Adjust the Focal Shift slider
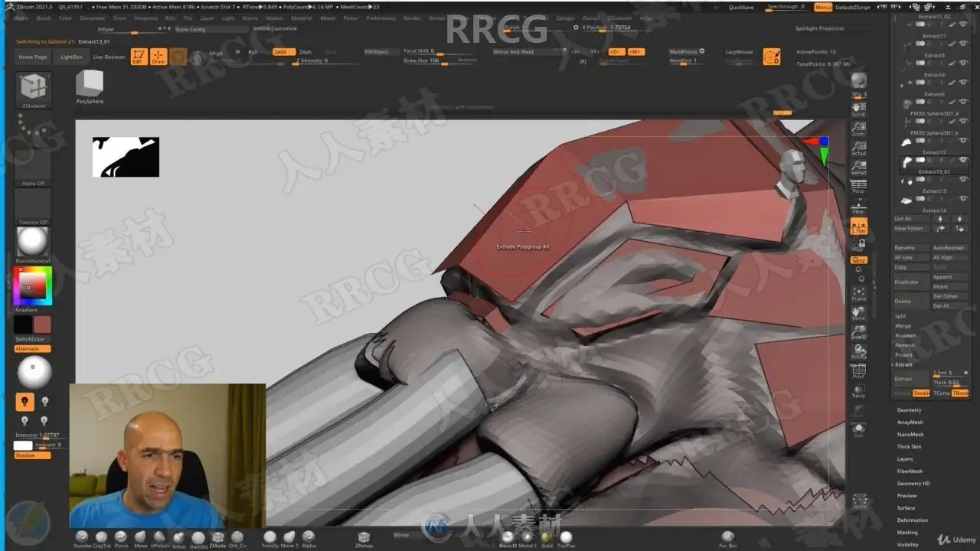 pos(439,51)
